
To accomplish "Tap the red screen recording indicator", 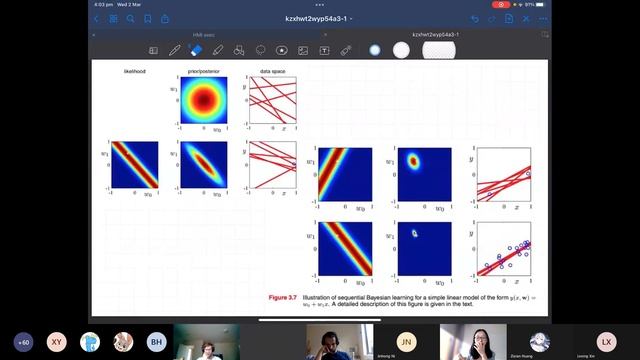I will (501, 4).
